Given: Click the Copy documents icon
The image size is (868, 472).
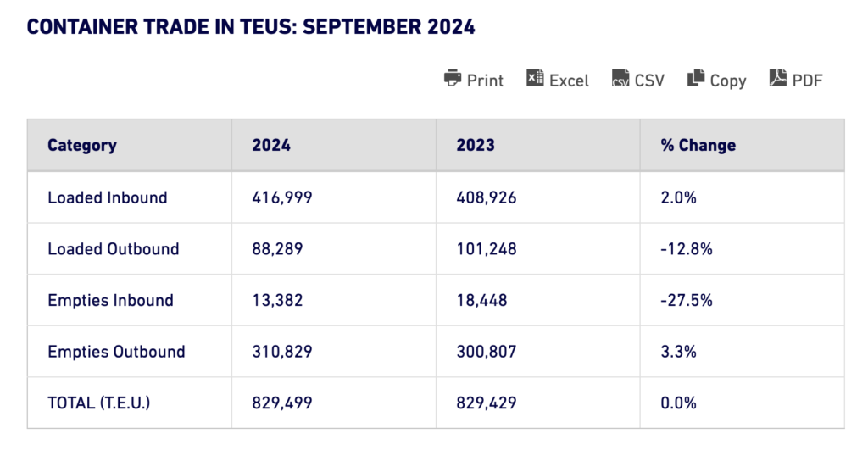Looking at the screenshot, I should pos(696,78).
